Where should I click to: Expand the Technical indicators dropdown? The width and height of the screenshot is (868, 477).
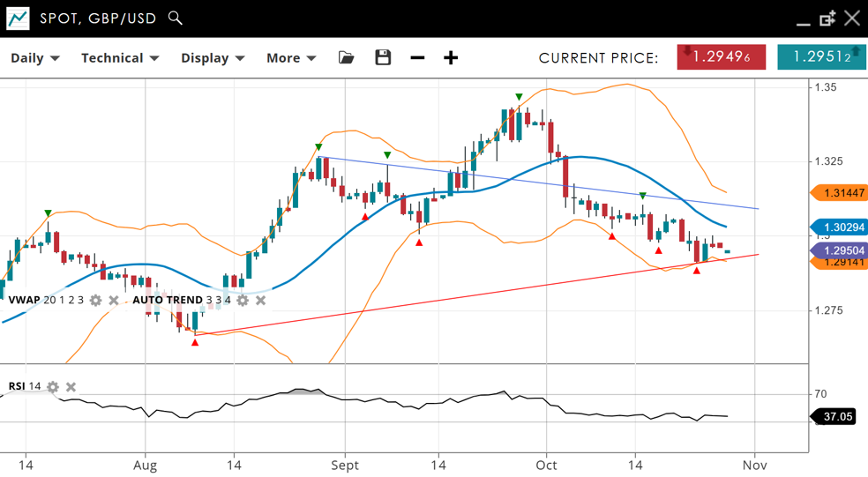point(120,58)
